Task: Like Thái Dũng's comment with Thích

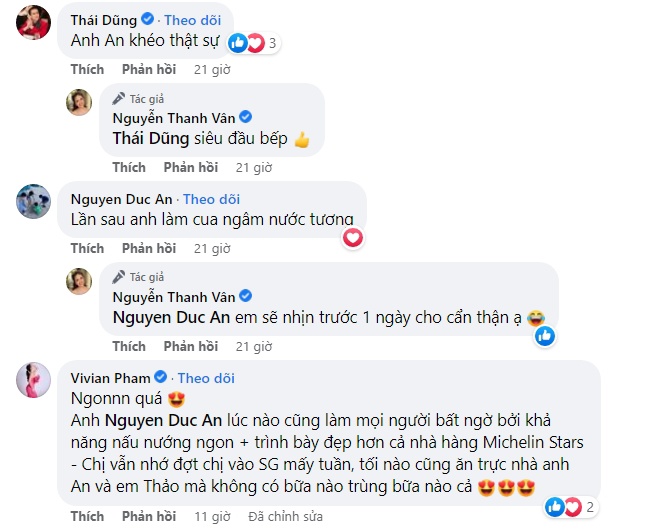Action: [x=87, y=69]
